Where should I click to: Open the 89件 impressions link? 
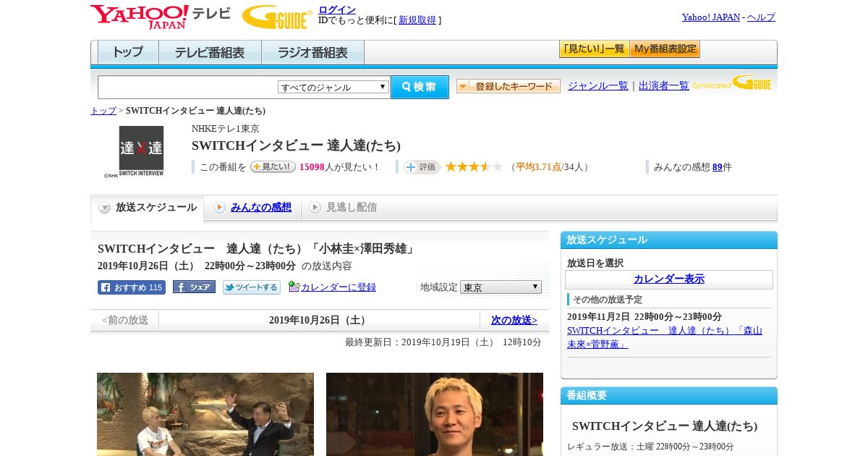pos(718,167)
